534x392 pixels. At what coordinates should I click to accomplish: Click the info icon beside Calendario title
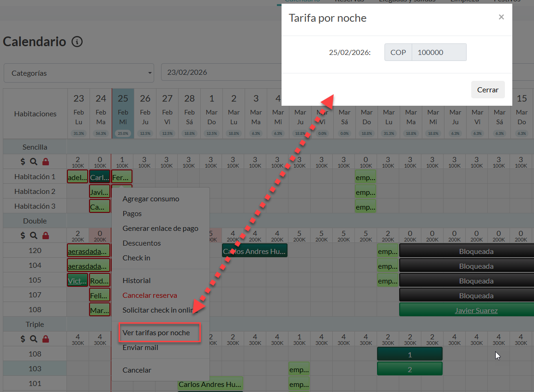pos(77,42)
